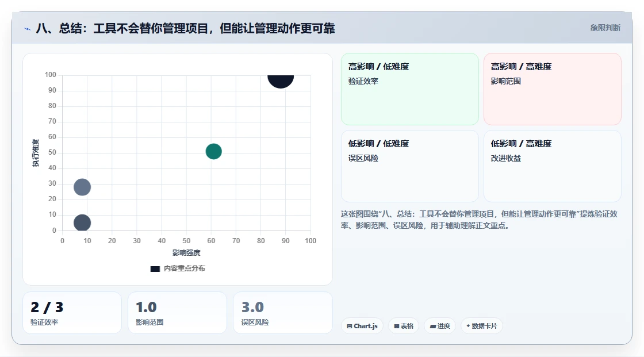Image resolution: width=644 pixels, height=357 pixels.
Task: Open the 1.0 影响范围 stat card
Action: (x=178, y=313)
